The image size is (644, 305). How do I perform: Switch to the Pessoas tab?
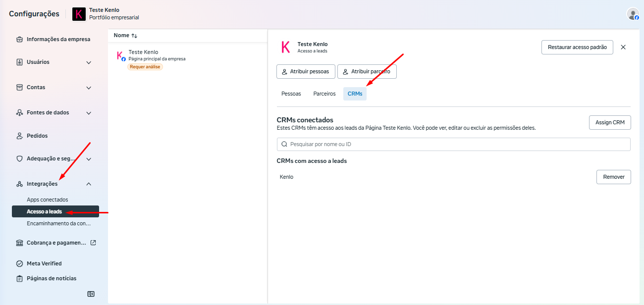pyautogui.click(x=291, y=94)
